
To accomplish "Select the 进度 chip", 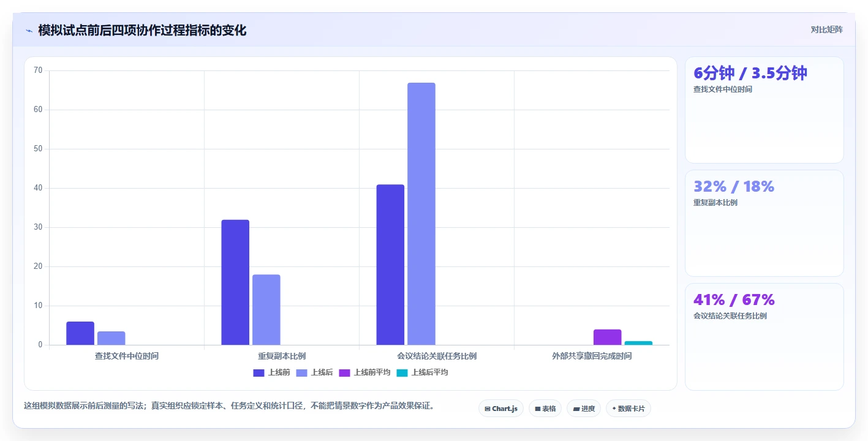I will 583,409.
